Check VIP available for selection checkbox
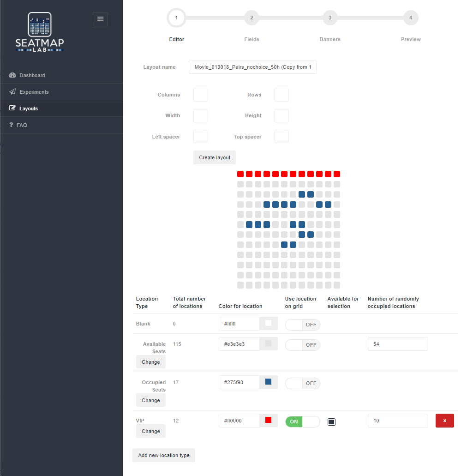This screenshot has height=476, width=467. pos(331,422)
